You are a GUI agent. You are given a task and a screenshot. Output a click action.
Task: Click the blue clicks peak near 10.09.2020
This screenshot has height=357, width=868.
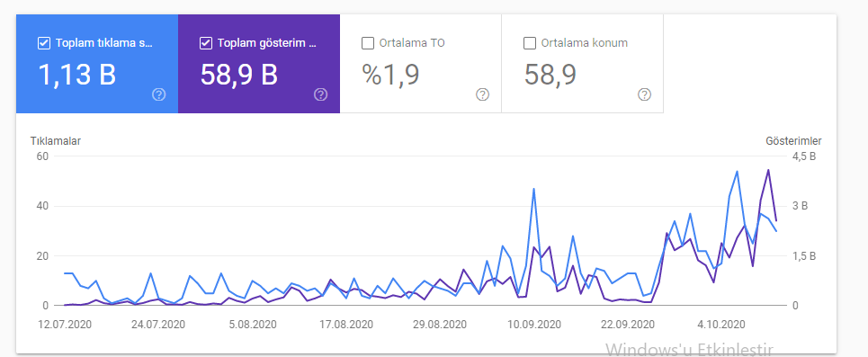tap(533, 189)
